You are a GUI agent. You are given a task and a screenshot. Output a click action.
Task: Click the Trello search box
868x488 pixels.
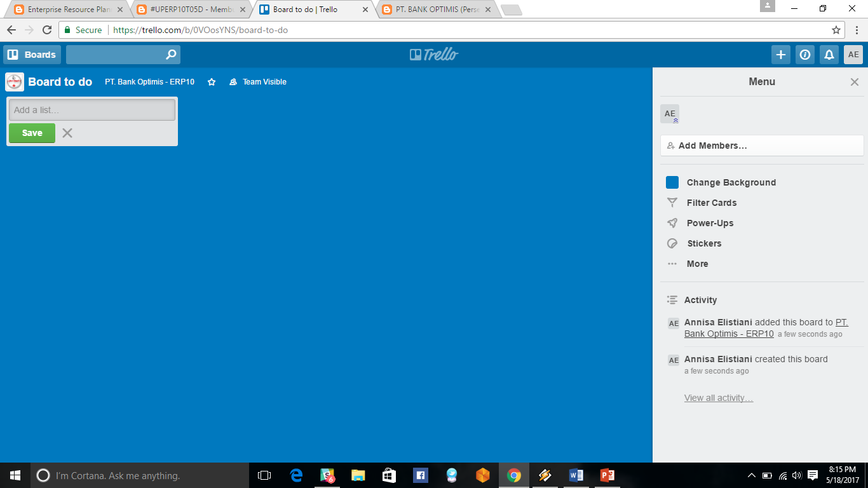(x=123, y=55)
